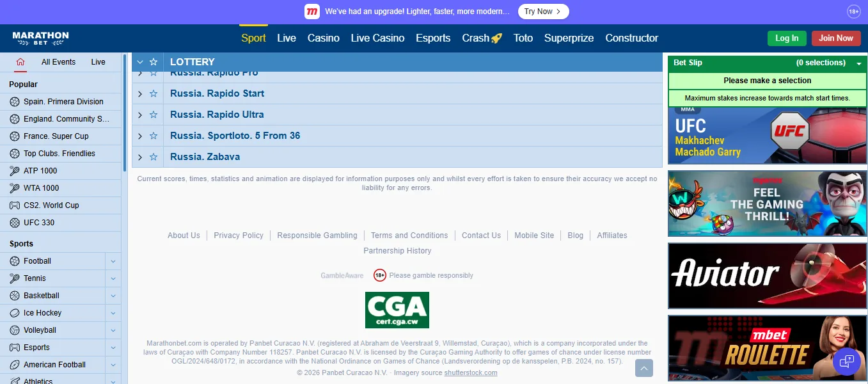Expand the Esports sidebar dropdown arrow

[x=113, y=348]
